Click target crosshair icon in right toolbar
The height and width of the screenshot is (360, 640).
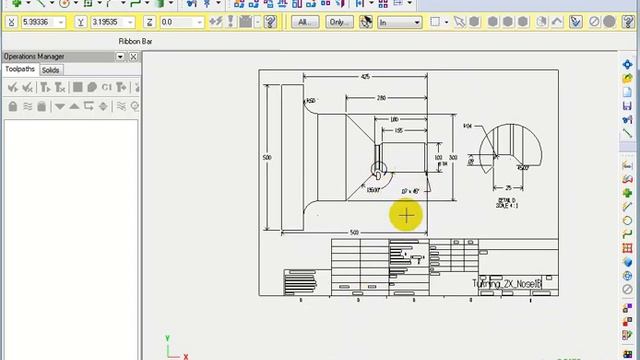click(x=627, y=276)
